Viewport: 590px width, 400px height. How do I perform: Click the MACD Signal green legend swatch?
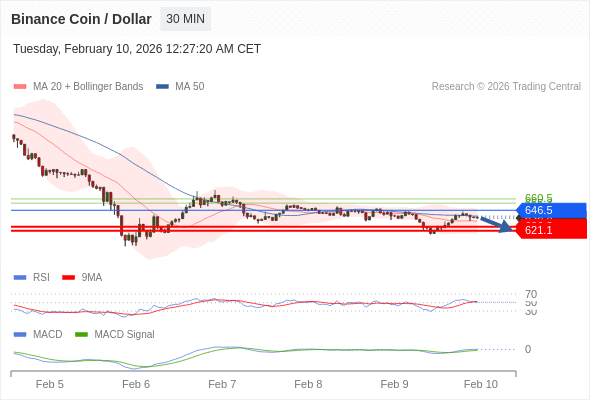tap(81, 335)
